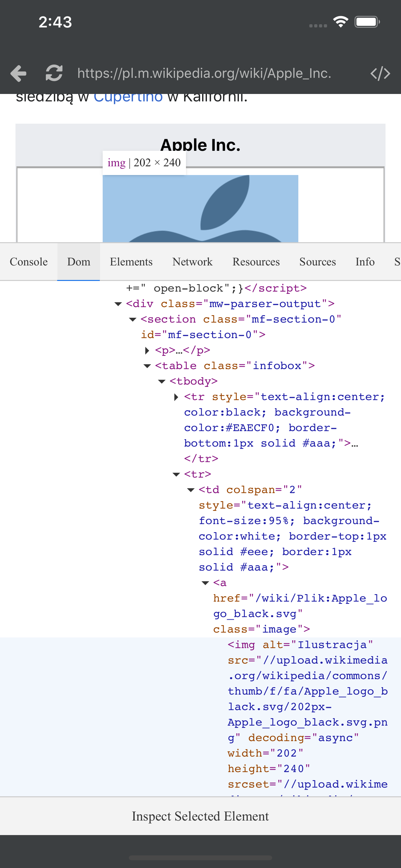The height and width of the screenshot is (868, 401).
Task: Tap the img 202 × 240 size tooltip
Action: pos(144,163)
